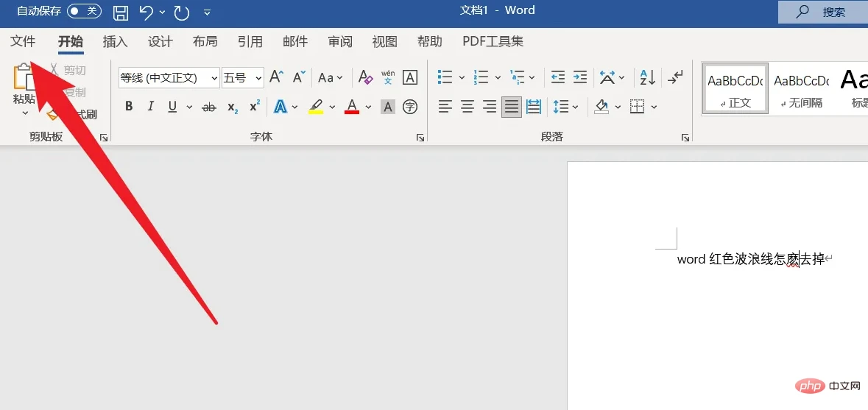Click the Shading paint bucket icon

tap(601, 106)
